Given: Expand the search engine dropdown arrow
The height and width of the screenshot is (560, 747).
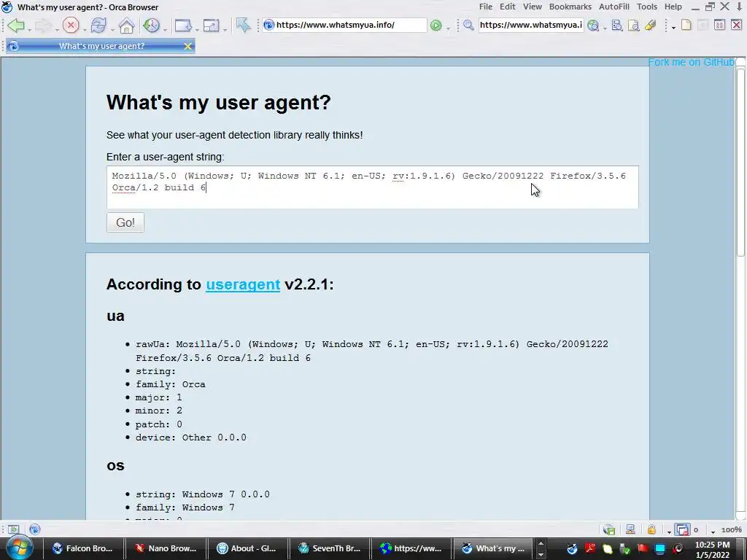Looking at the screenshot, I should (605, 28).
